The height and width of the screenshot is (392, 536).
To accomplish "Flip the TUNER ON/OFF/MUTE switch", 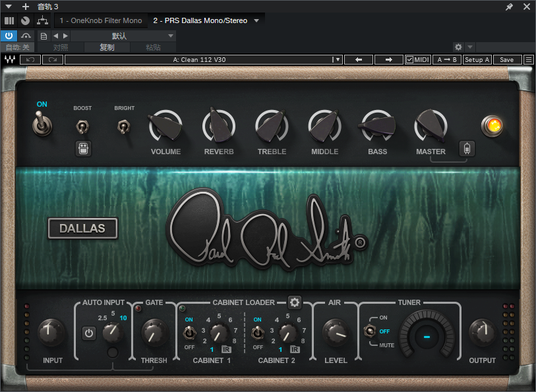I will 369,331.
